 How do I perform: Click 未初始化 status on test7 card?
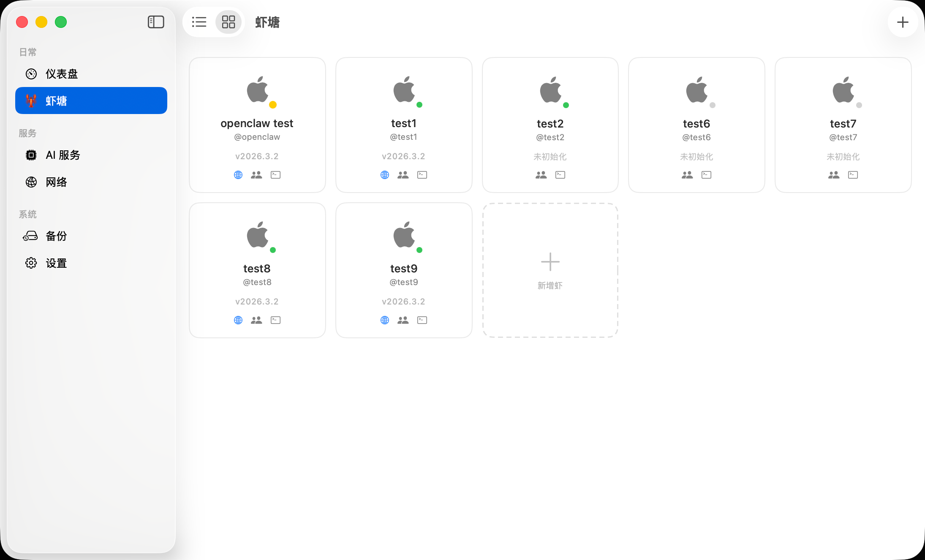(x=843, y=157)
